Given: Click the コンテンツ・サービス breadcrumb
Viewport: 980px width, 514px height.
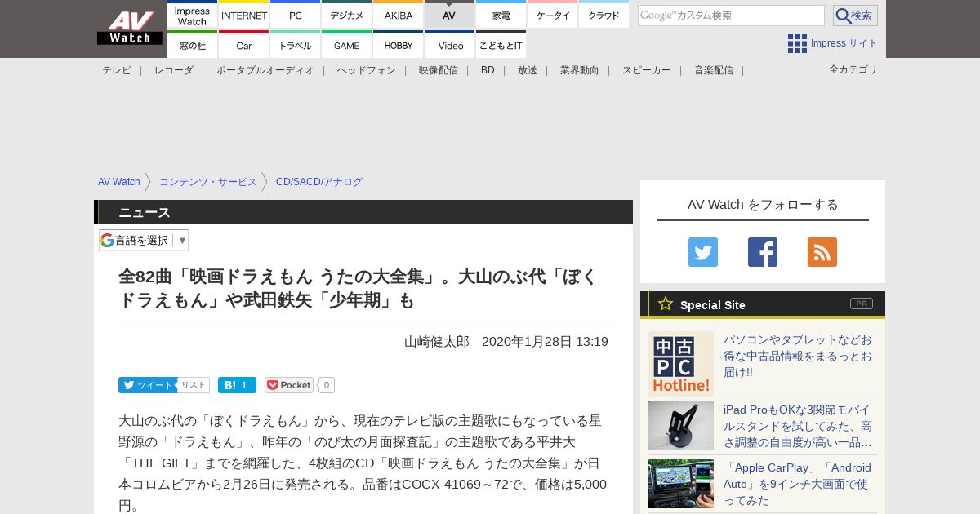Looking at the screenshot, I should click(x=208, y=182).
